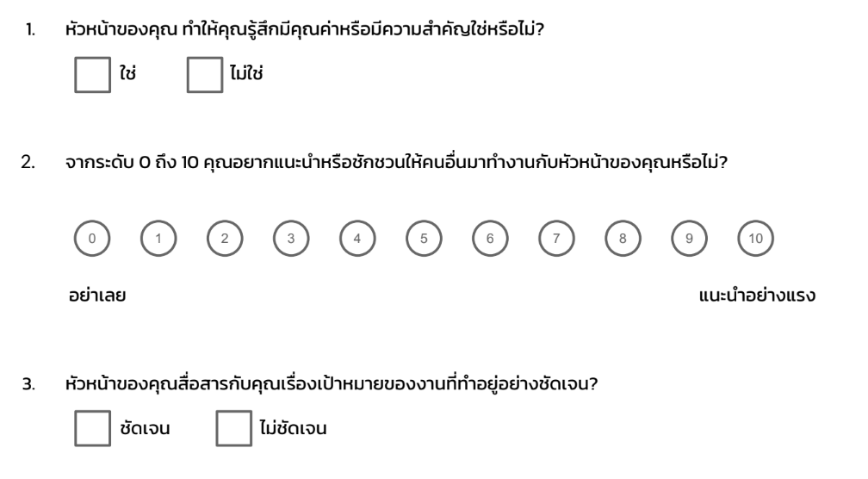
Task: Select rating 8 on the scale
Action: coord(623,238)
